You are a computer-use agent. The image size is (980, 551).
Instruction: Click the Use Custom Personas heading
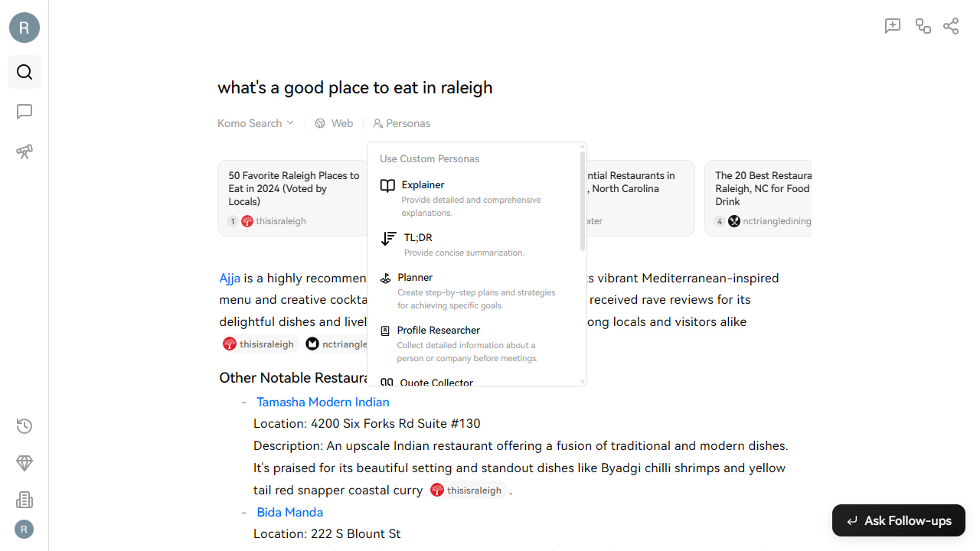(x=430, y=159)
